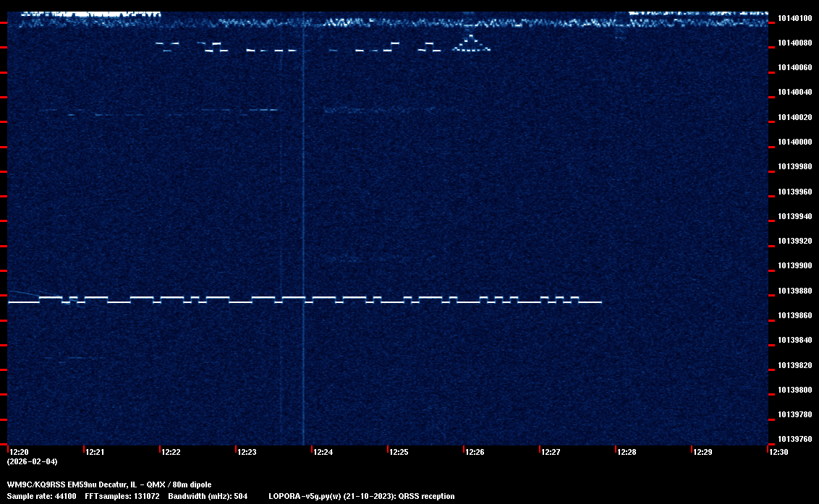
Task: Click the bright vertical interference line
Action: [303, 217]
